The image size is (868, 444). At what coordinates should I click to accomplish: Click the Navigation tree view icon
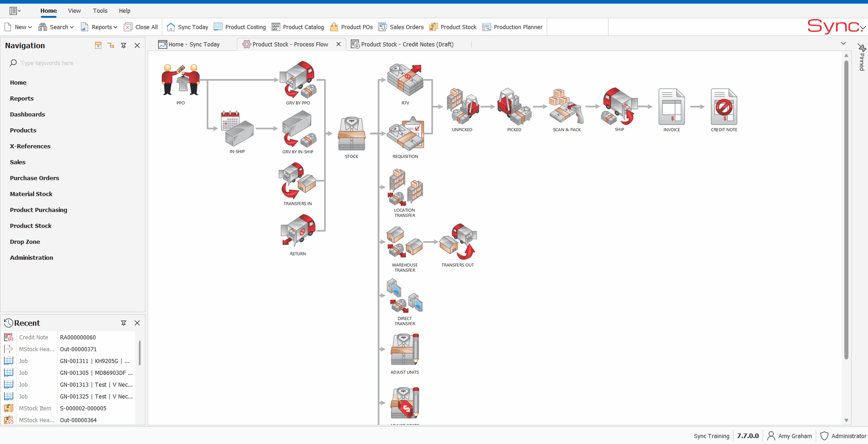tap(111, 45)
